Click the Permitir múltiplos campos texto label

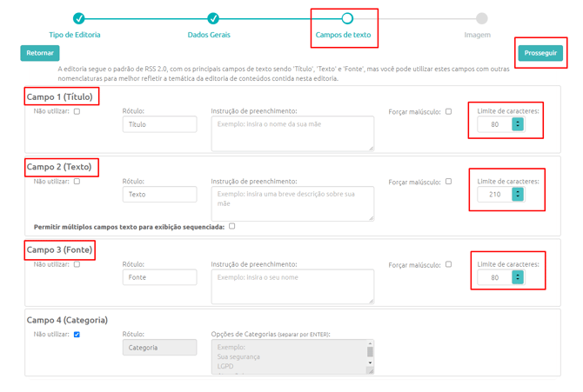pos(129,227)
